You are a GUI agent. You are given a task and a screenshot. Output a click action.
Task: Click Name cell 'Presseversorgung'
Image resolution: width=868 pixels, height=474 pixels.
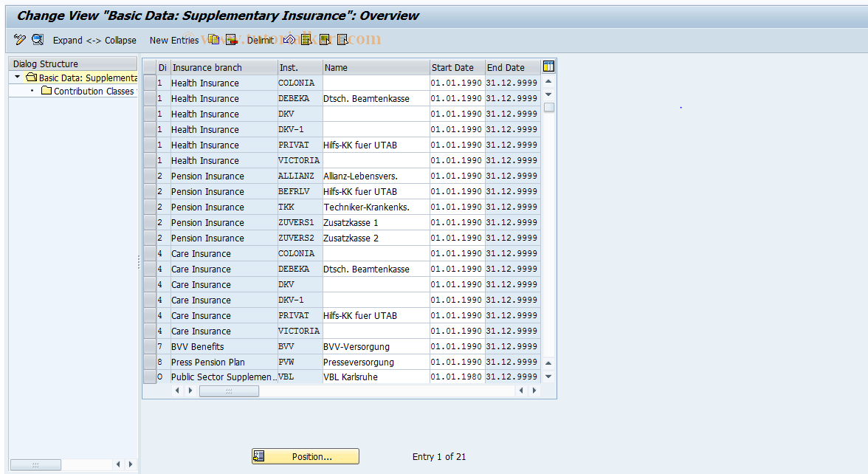[x=376, y=362]
